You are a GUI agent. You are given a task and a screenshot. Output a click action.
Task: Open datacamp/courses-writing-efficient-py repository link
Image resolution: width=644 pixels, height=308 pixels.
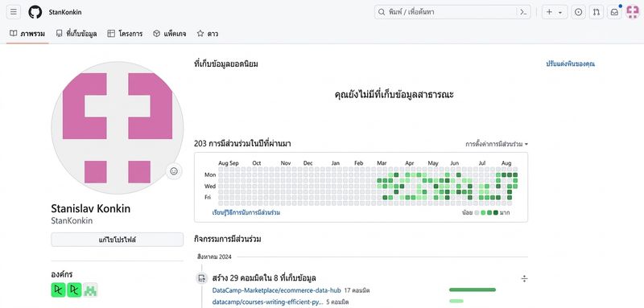[267, 302]
